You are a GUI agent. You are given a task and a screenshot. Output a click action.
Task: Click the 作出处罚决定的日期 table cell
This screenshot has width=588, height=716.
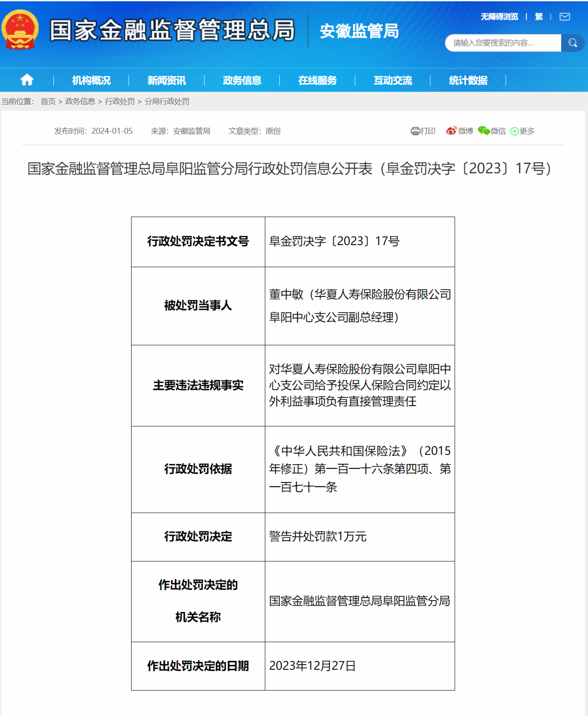tap(198, 666)
